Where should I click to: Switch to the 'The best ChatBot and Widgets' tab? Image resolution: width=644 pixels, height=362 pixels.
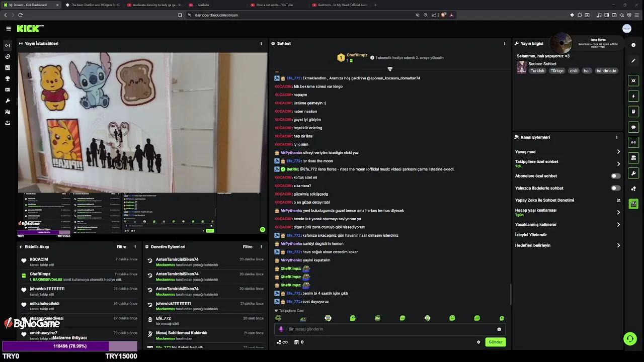(93, 5)
